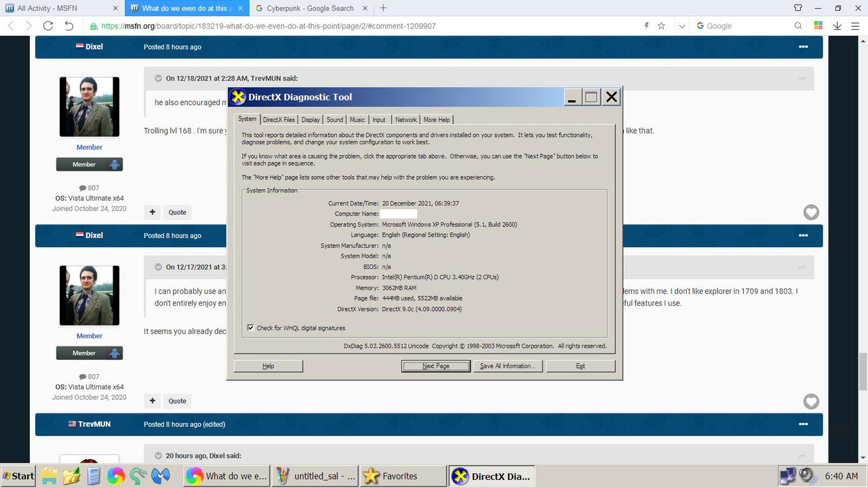Launch the teal dragon icon in quick launch

coord(138,476)
